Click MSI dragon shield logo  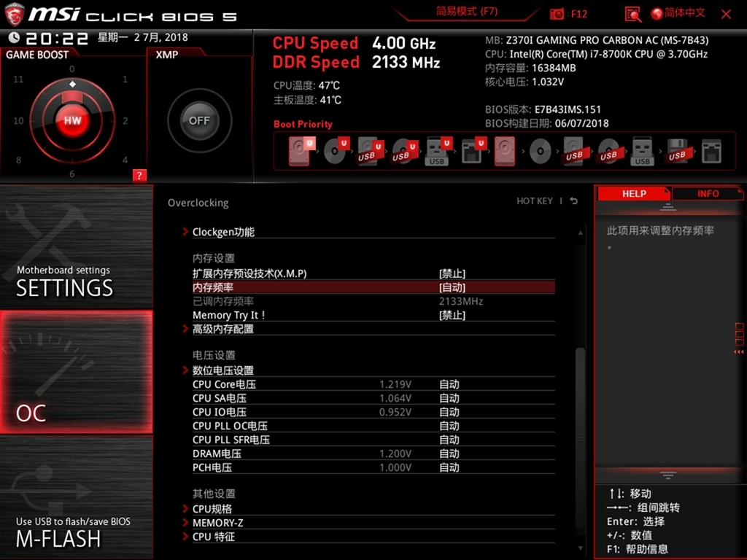pos(15,15)
